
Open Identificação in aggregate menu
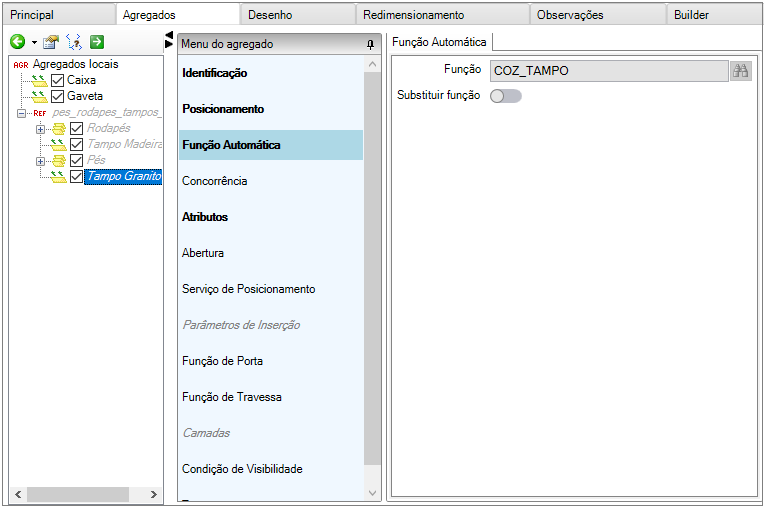271,73
